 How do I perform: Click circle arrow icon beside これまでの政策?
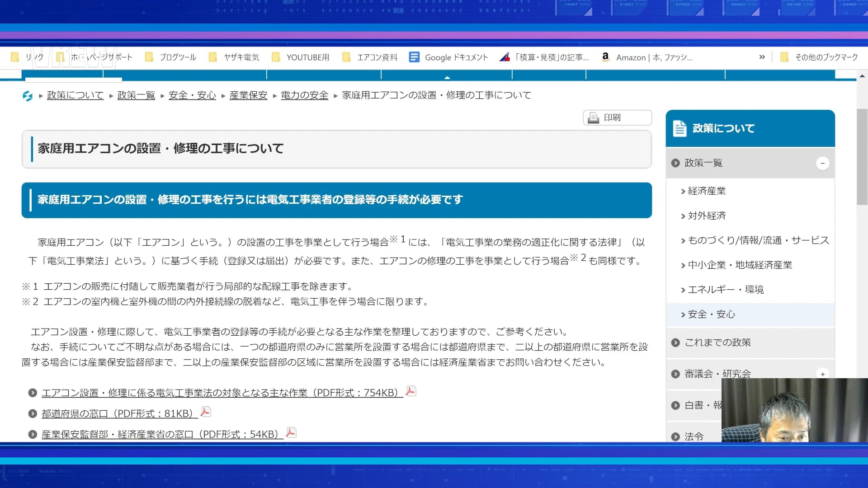click(x=675, y=343)
